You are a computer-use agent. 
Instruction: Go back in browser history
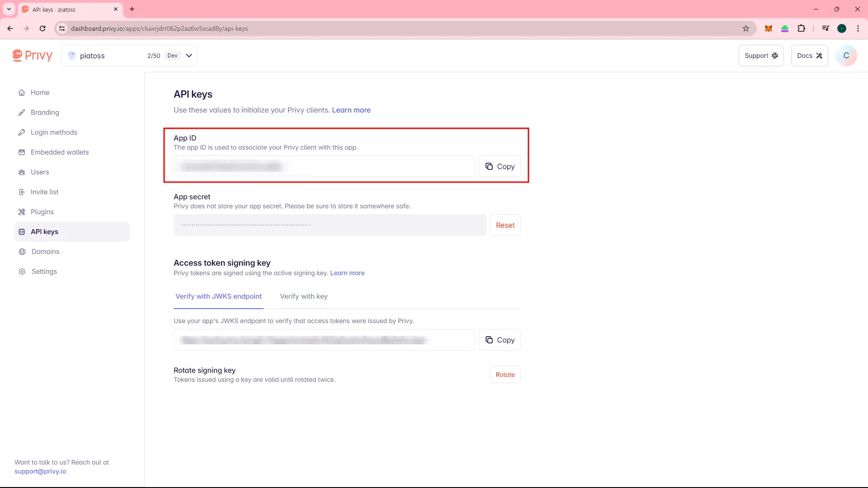pyautogui.click(x=10, y=28)
